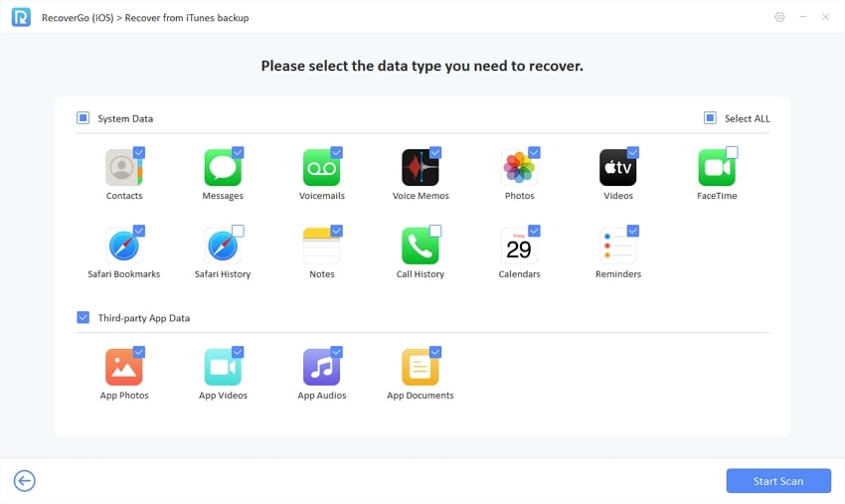Enable the FaceTime checkbox
This screenshot has height=504, width=845.
point(732,152)
